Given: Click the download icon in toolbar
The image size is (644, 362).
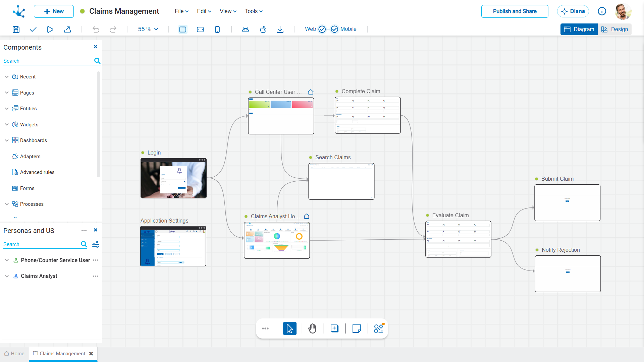Looking at the screenshot, I should pos(280,29).
